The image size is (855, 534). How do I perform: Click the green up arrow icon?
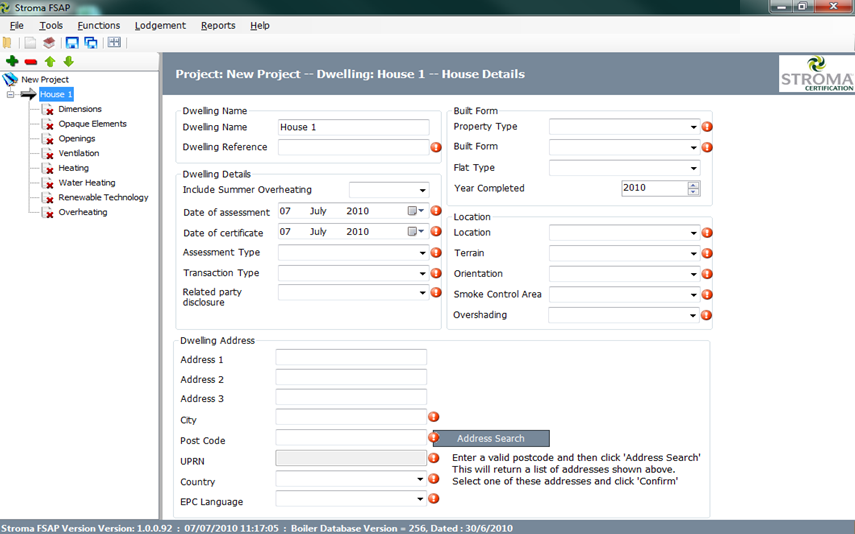[x=50, y=62]
